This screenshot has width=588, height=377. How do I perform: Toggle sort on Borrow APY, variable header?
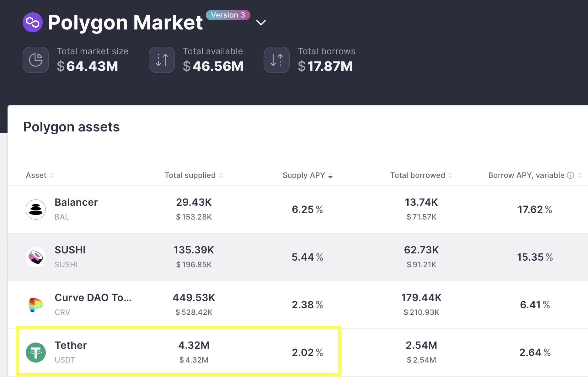pyautogui.click(x=535, y=175)
